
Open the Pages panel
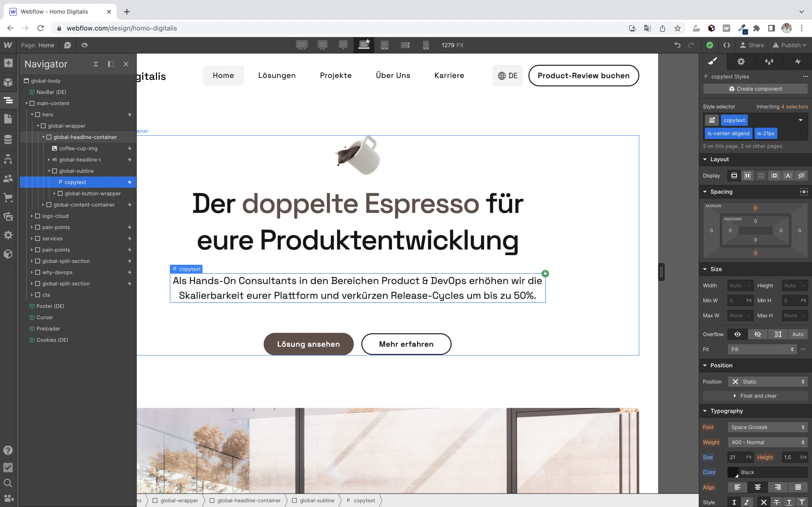(x=8, y=119)
